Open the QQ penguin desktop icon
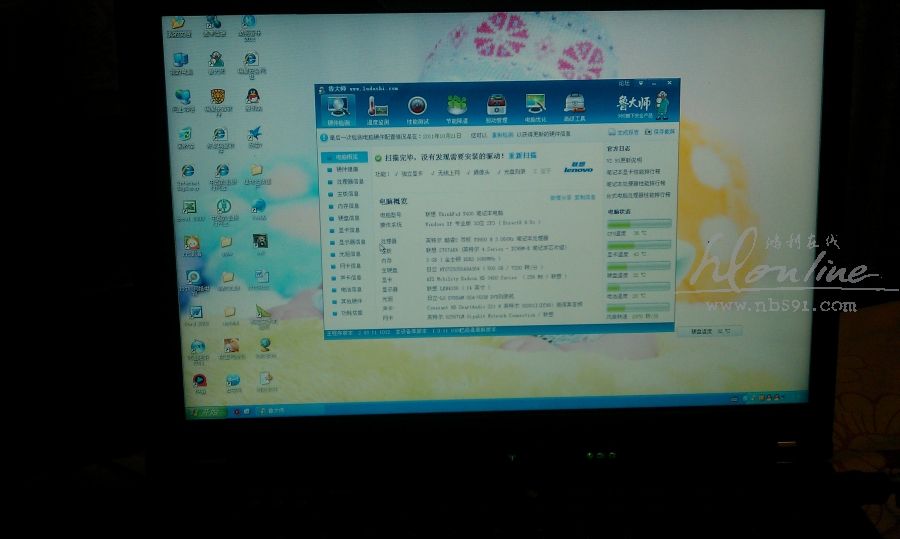This screenshot has height=539, width=900. tap(253, 97)
